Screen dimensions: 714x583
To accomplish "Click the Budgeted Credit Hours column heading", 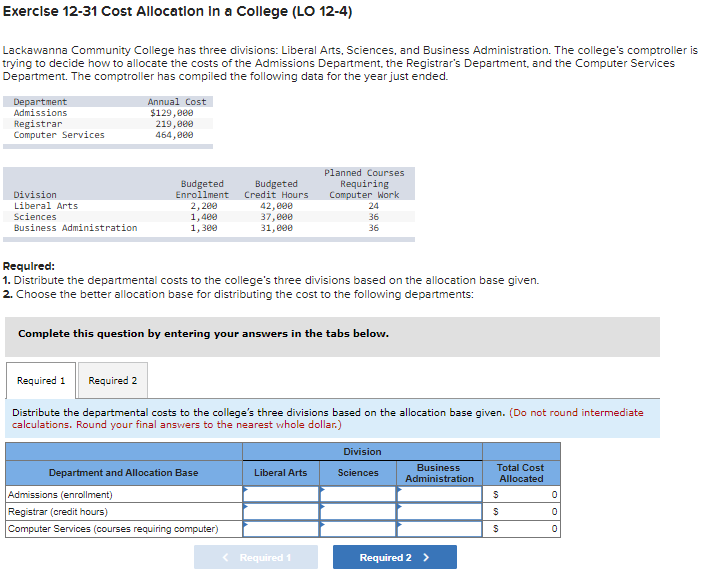I will click(x=276, y=189).
